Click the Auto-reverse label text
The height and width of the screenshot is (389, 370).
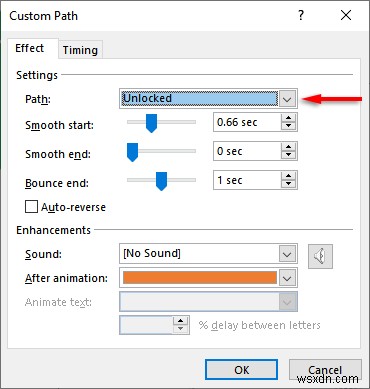(x=73, y=207)
